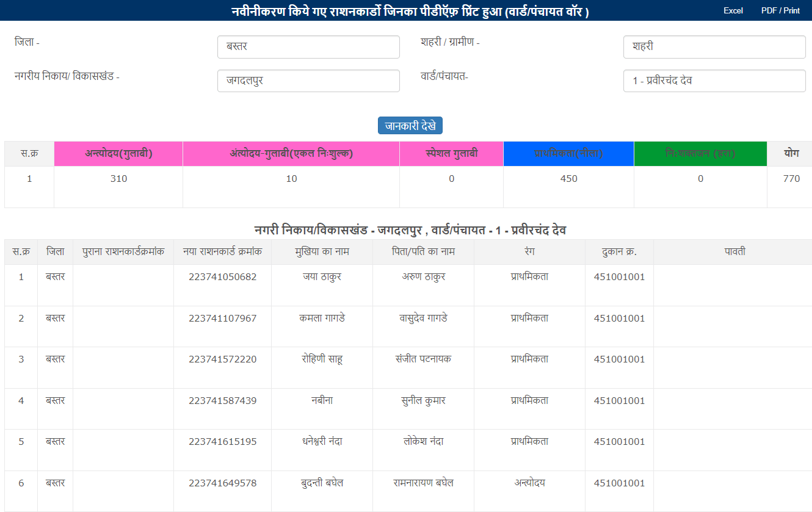Open the वार्ड/पंचायत dropdown showing प्रवीरचंद देव

click(714, 81)
